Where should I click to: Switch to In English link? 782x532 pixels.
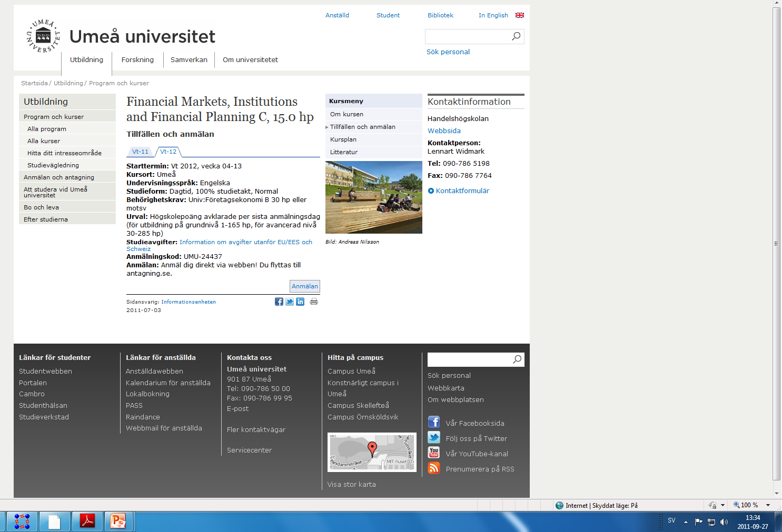coord(493,15)
